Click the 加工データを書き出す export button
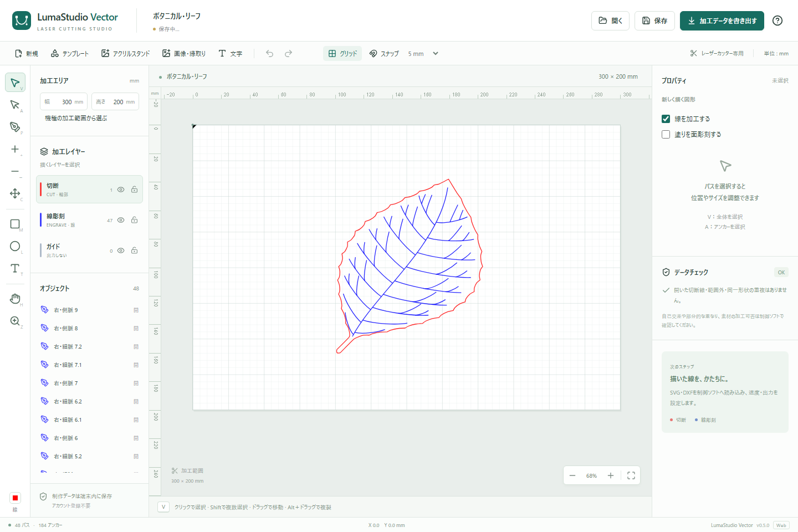 click(x=722, y=21)
